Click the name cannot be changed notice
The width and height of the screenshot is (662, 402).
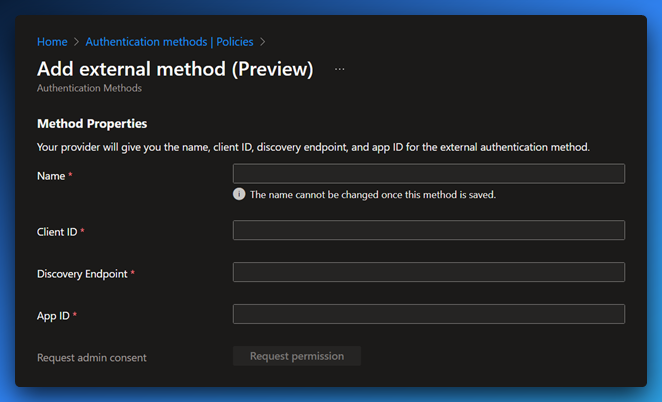pos(373,195)
